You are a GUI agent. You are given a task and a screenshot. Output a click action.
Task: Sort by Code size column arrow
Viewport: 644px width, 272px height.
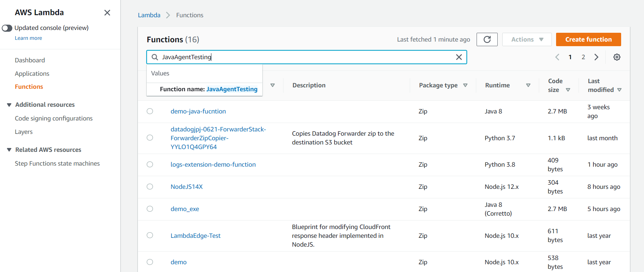568,90
